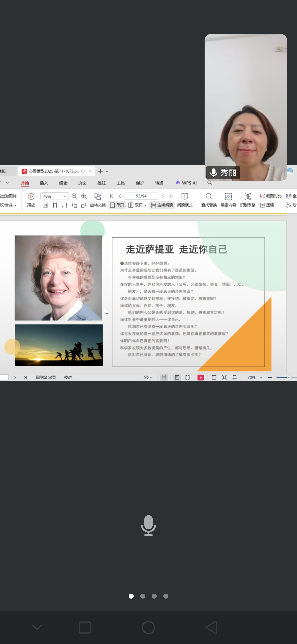This screenshot has width=297, height=644.
Task: Open Find and Replace (查找替换) tool
Action: tap(209, 197)
